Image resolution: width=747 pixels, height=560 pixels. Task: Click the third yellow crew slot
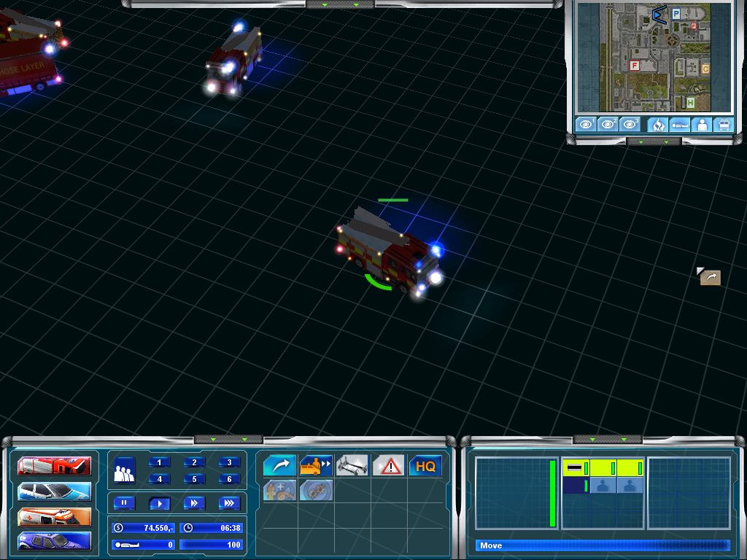630,467
